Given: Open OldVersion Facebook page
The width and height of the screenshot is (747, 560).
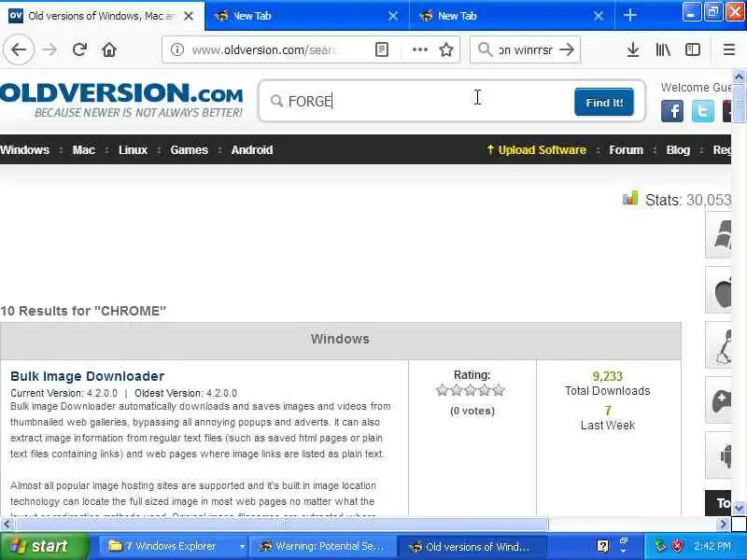Looking at the screenshot, I should pyautogui.click(x=671, y=111).
